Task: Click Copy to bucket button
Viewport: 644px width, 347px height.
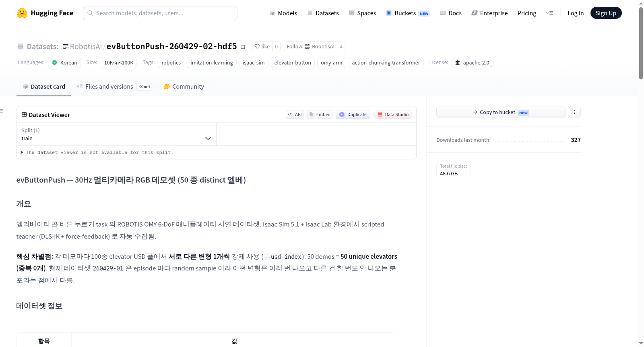Action: [x=501, y=112]
